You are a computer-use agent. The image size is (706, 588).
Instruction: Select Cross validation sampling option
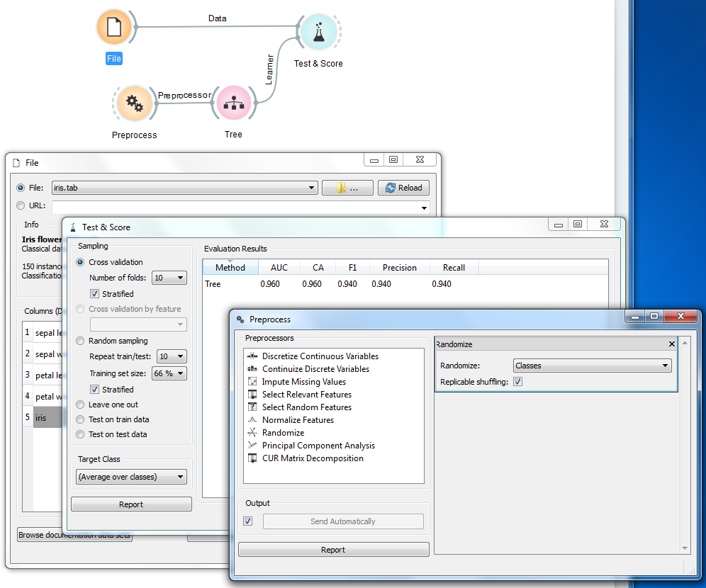click(80, 262)
